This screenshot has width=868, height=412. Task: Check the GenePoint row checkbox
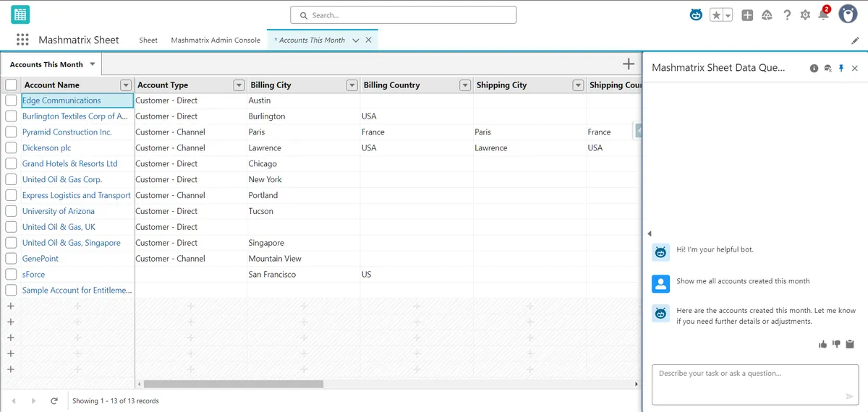point(11,259)
